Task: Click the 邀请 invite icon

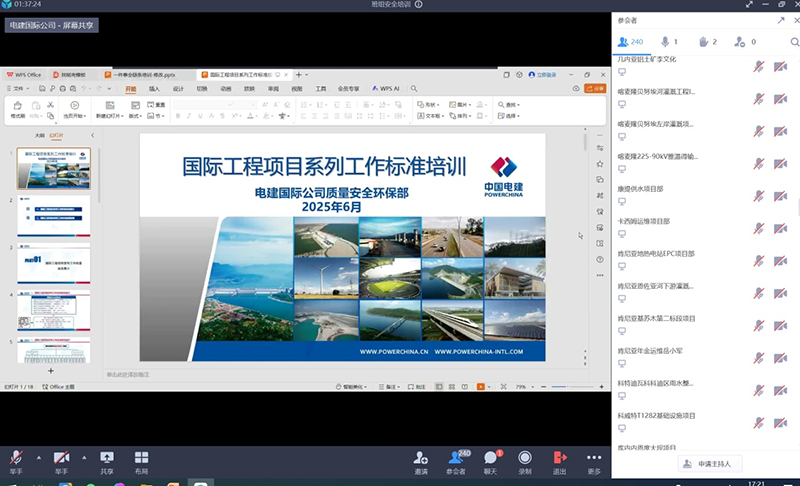Action: (421, 458)
